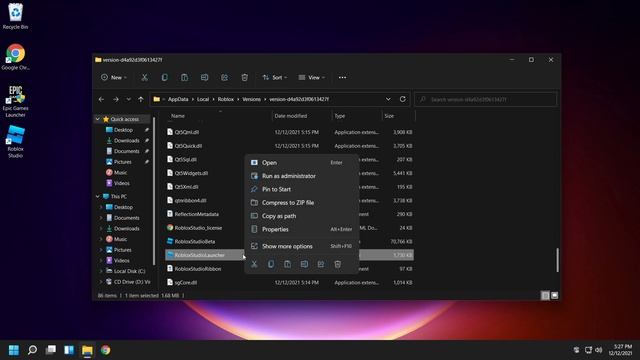This screenshot has width=640, height=360.
Task: Expand the address bar history dropdown
Action: pos(388,99)
